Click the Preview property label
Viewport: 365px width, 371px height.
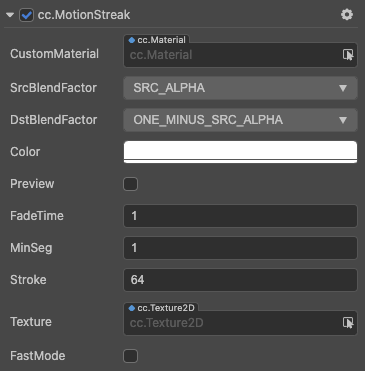pos(32,184)
